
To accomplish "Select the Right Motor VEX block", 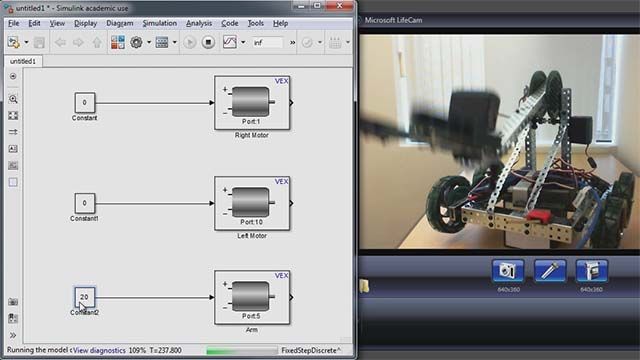I will (x=252, y=103).
